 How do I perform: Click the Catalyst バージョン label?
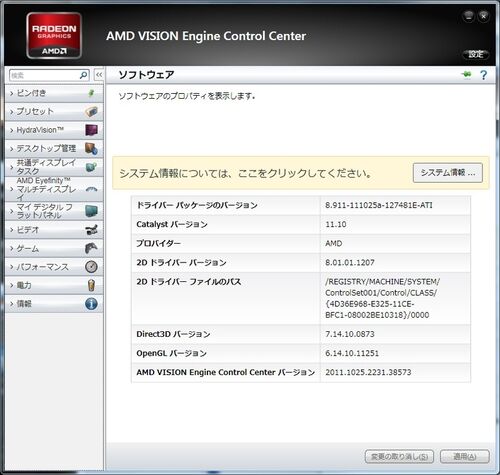[172, 224]
